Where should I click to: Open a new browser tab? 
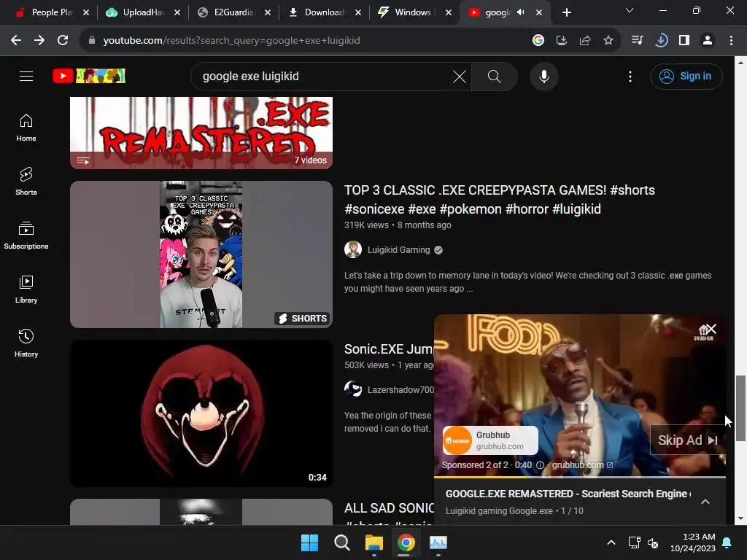click(566, 12)
